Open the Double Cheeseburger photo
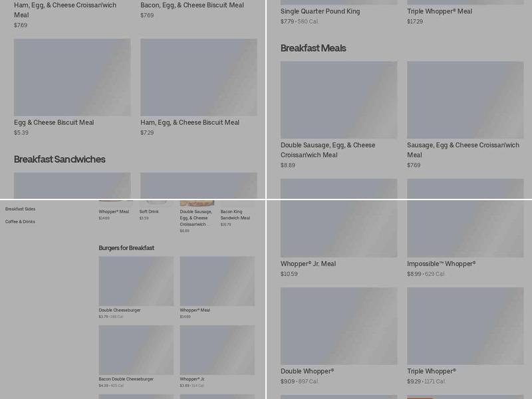This screenshot has width=532, height=399. (136, 281)
